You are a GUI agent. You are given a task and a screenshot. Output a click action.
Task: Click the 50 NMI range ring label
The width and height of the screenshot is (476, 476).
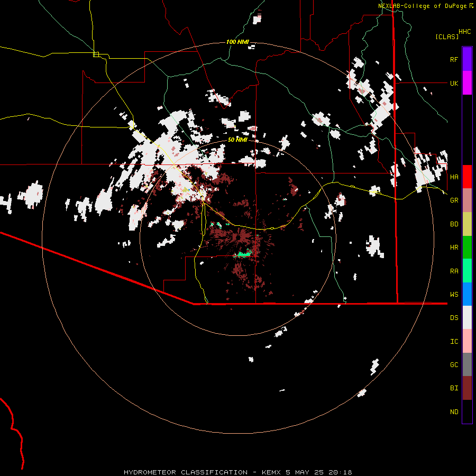pos(237,140)
